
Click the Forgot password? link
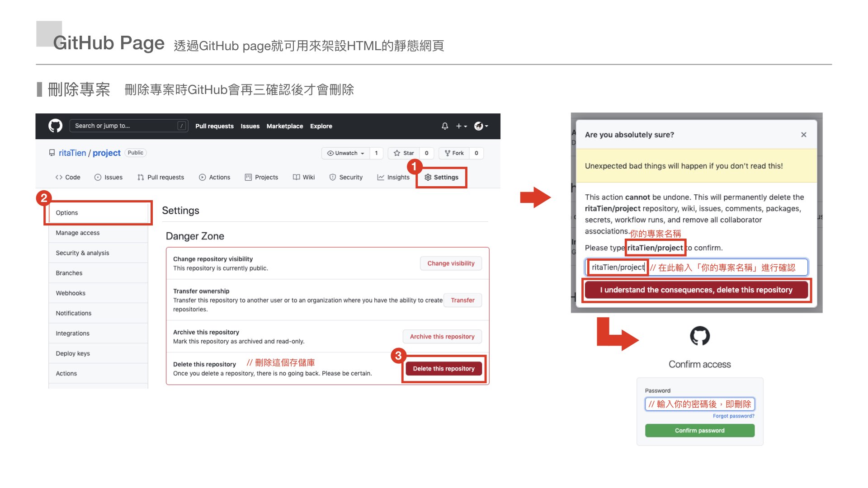click(x=733, y=416)
